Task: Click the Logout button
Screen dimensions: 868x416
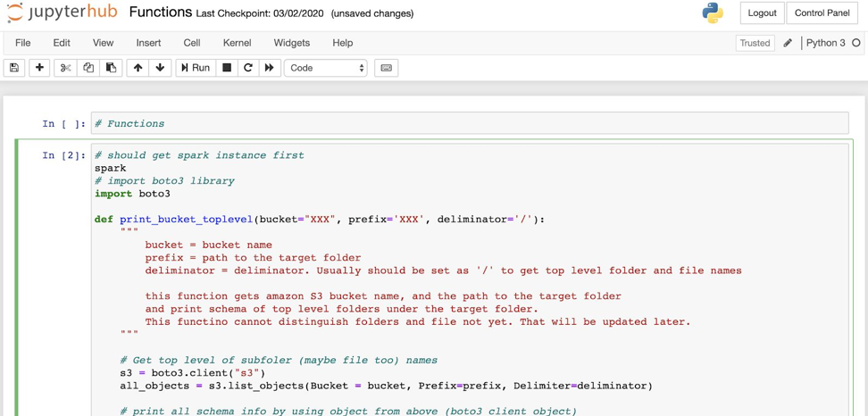Action: (763, 12)
